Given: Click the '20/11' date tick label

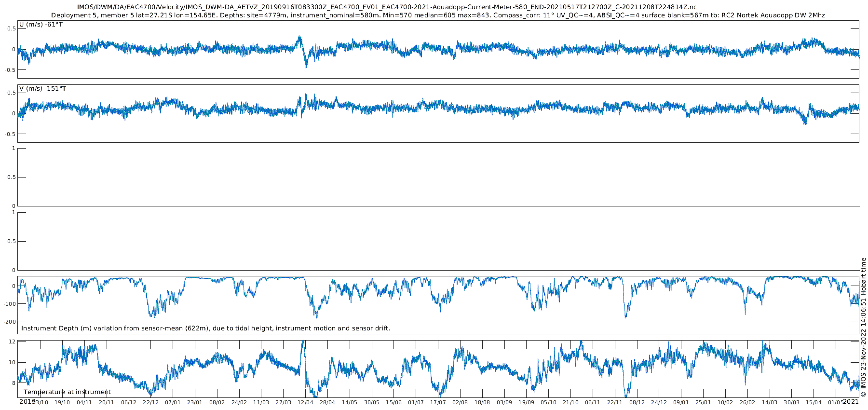Looking at the screenshot, I should point(107,402).
